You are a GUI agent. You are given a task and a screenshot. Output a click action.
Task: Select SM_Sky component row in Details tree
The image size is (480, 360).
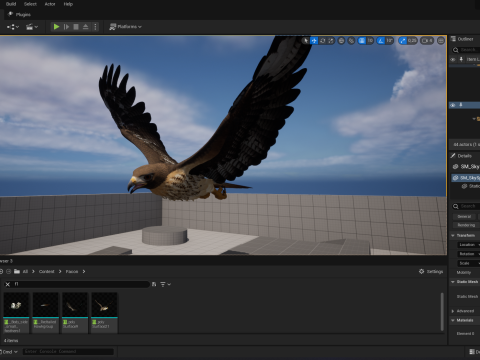tap(466, 178)
